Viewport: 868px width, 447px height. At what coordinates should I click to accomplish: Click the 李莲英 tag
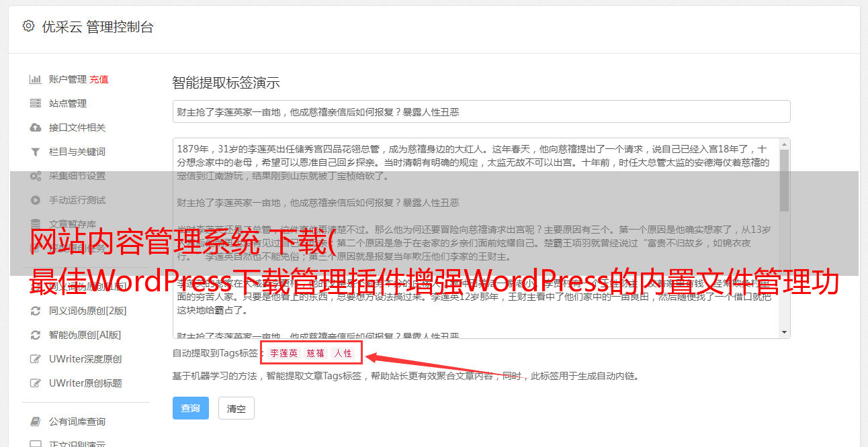point(284,353)
